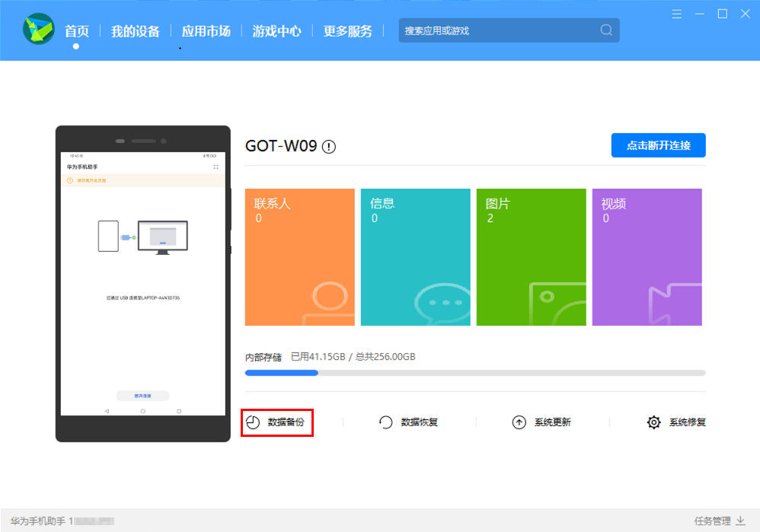Click the HiSuite bird logo
This screenshot has height=532, width=760.
[x=39, y=29]
